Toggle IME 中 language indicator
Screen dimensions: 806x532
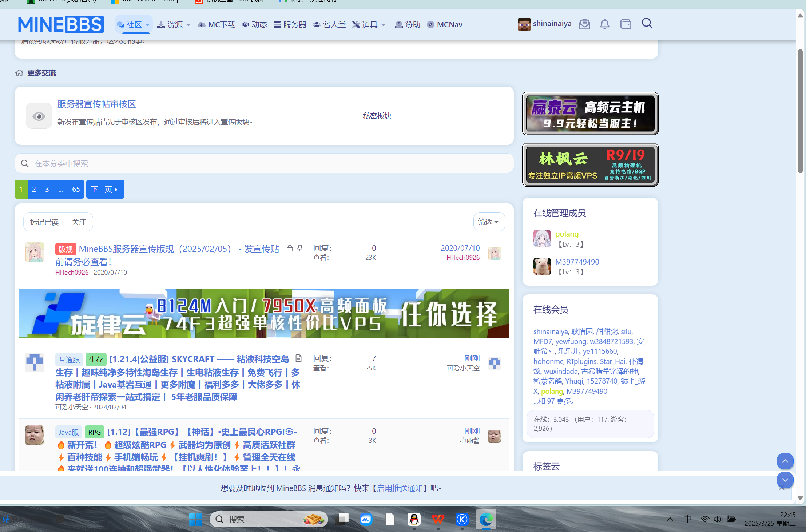(x=687, y=519)
